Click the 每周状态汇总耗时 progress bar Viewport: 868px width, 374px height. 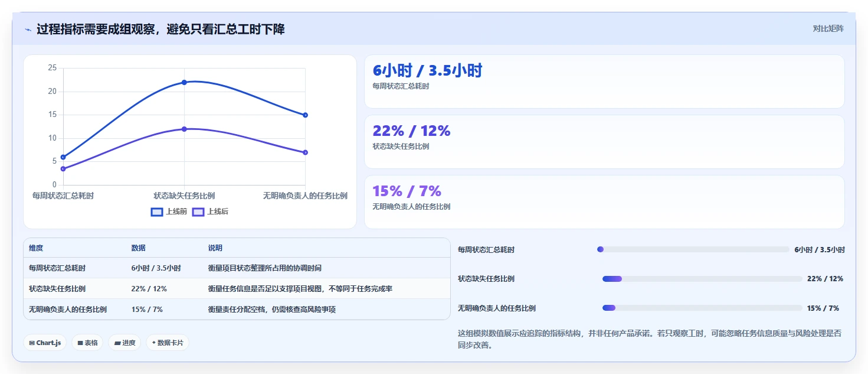pyautogui.click(x=693, y=249)
